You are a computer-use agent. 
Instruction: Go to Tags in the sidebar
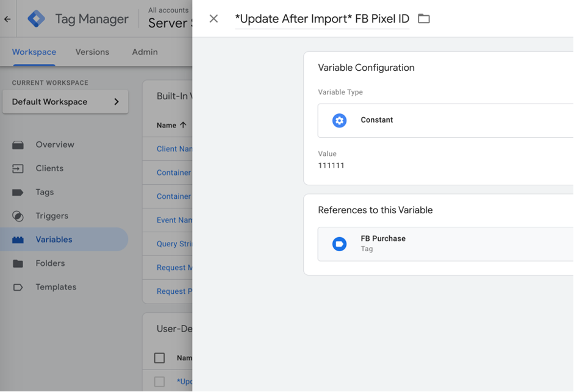[45, 192]
